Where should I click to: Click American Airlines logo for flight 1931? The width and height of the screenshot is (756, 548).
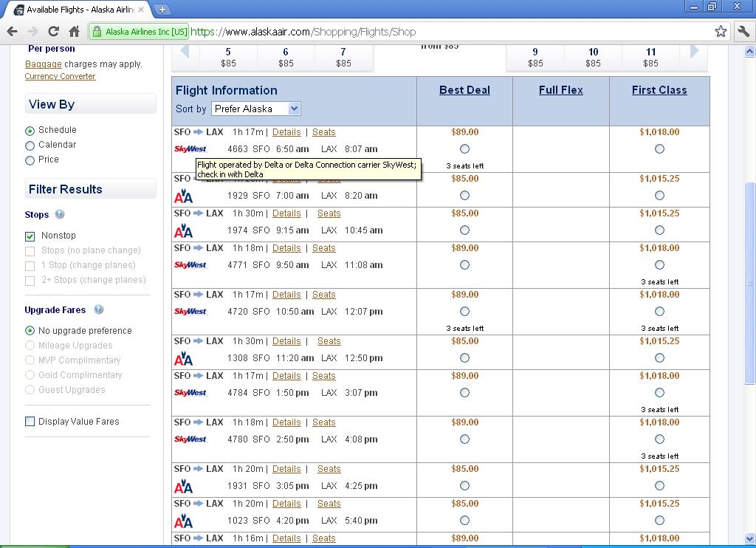tap(183, 486)
